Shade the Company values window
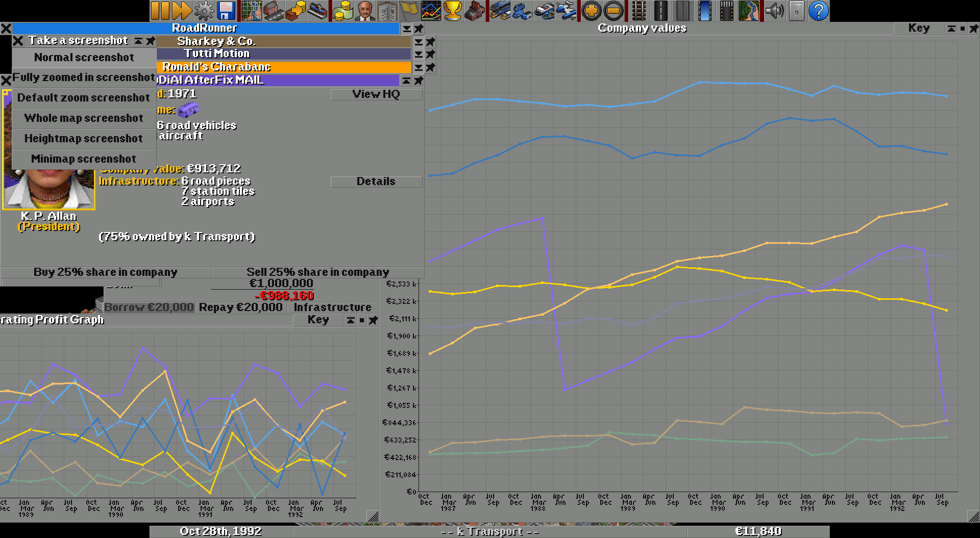The height and width of the screenshot is (538, 980). (x=951, y=29)
